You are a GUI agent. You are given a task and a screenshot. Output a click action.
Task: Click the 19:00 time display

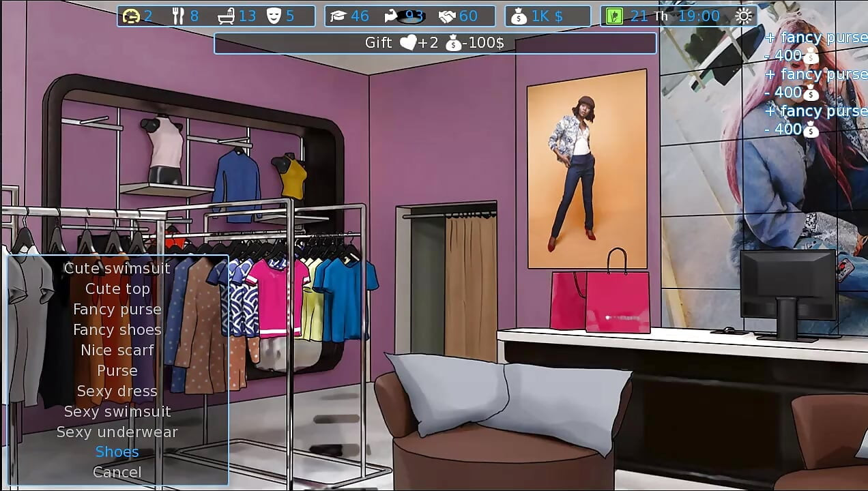point(699,16)
